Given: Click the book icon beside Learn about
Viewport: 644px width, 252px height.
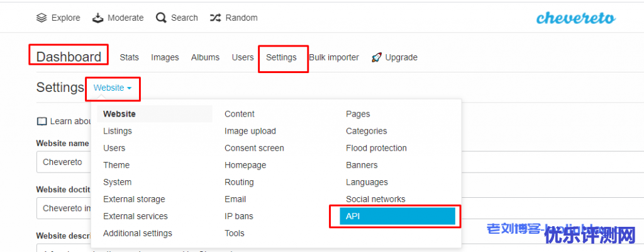Looking at the screenshot, I should click(42, 121).
